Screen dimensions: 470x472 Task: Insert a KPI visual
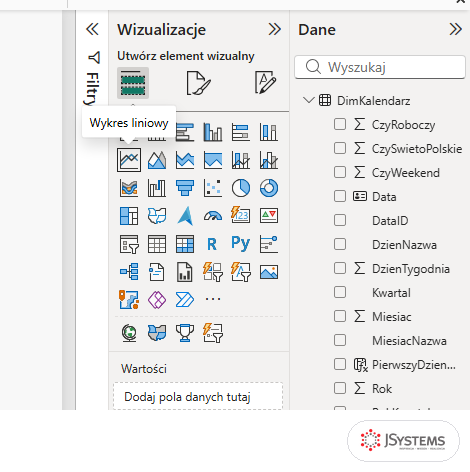(269, 216)
